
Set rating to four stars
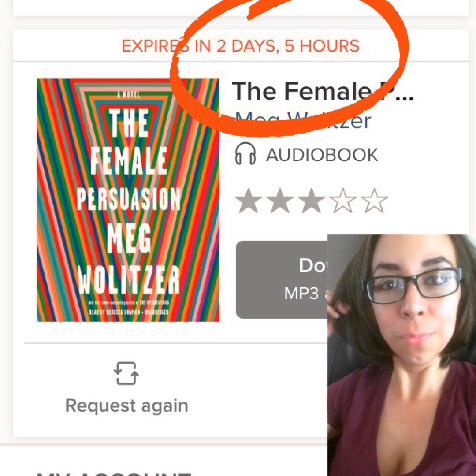343,201
